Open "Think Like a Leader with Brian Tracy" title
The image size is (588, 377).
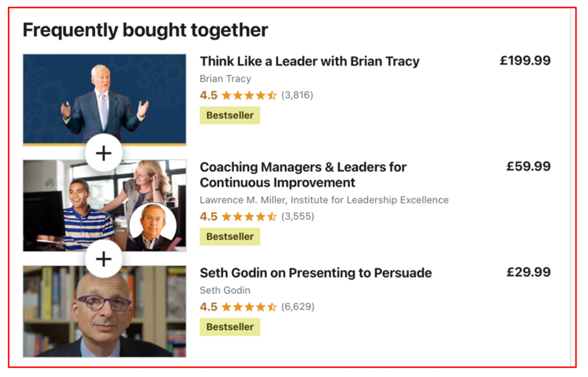pyautogui.click(x=310, y=61)
